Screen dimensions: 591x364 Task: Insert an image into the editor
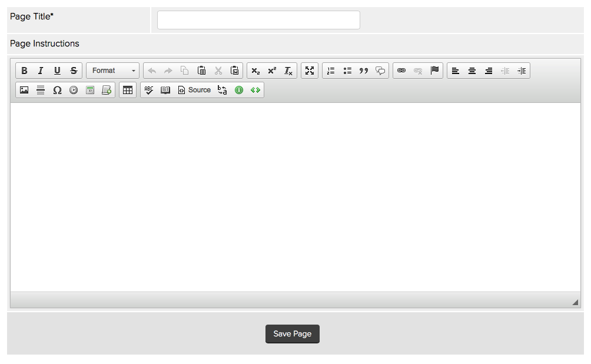24,90
